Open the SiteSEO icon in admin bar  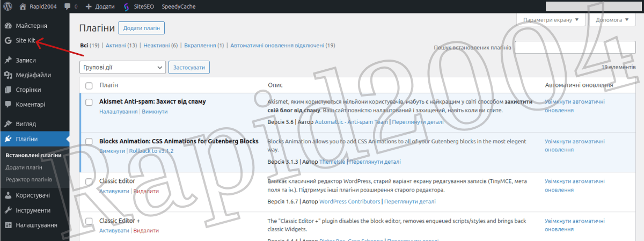tap(126, 6)
